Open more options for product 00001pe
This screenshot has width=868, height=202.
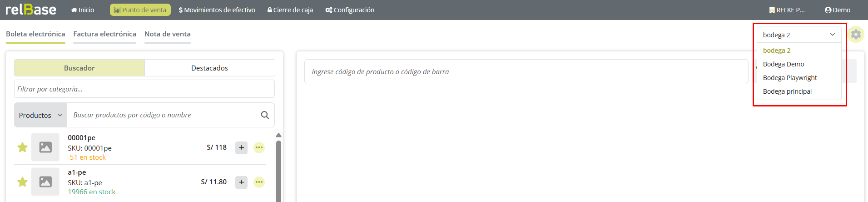coord(259,147)
